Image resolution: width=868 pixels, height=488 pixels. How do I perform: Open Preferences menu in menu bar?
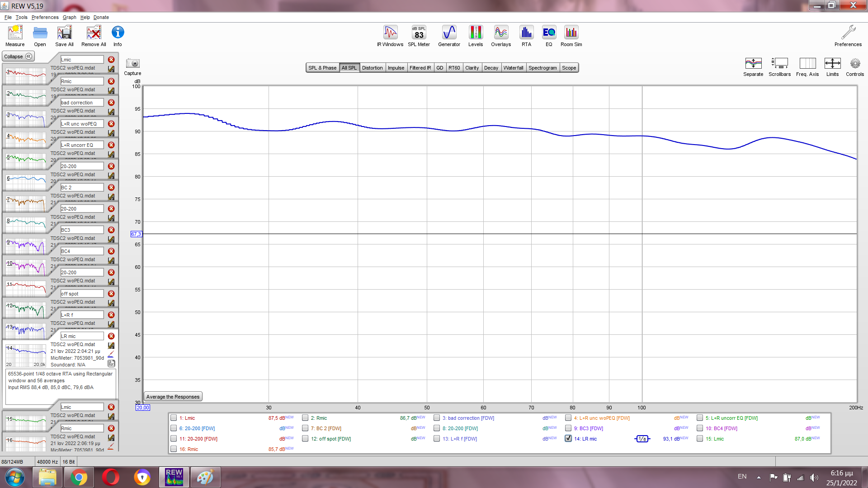pos(45,17)
